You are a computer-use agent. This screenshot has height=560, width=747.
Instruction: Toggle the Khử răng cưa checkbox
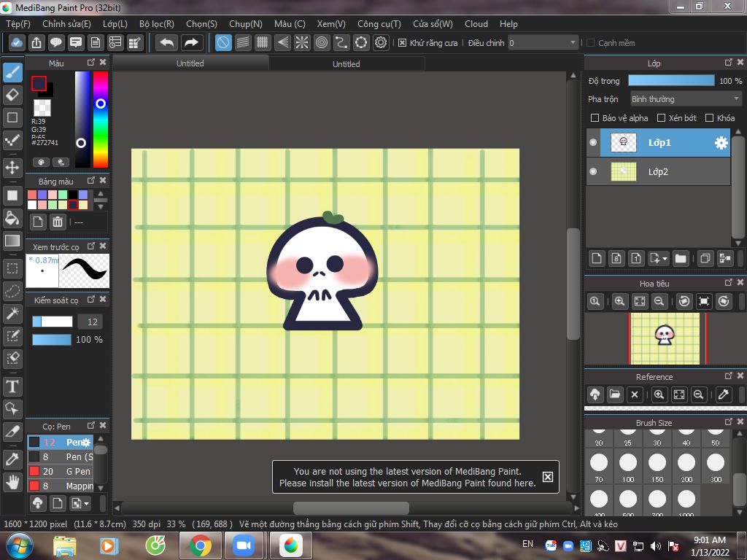point(402,43)
